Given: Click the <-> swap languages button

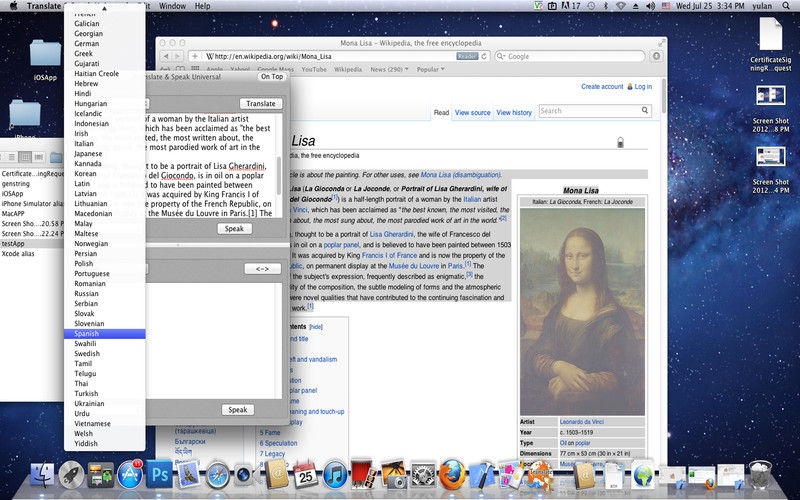Looking at the screenshot, I should (262, 269).
